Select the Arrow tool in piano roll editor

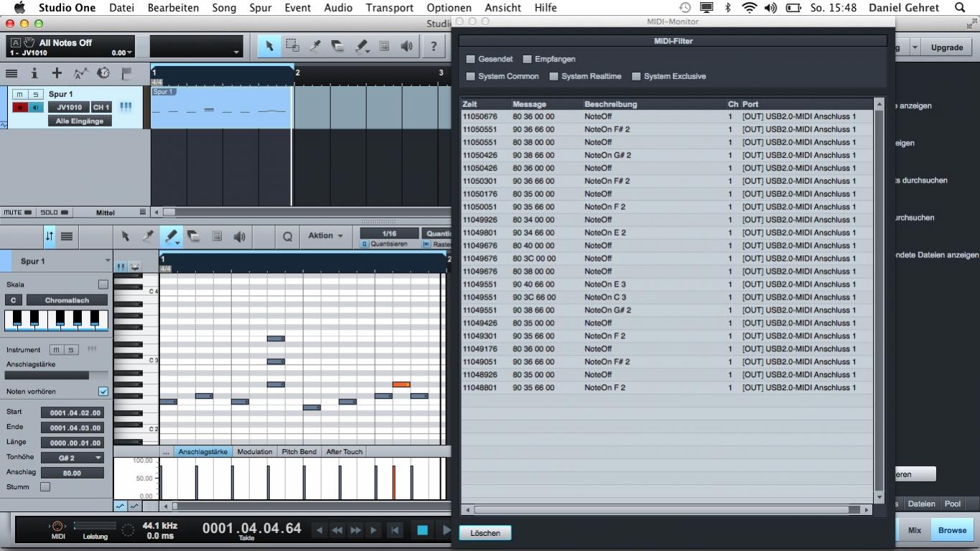click(125, 236)
